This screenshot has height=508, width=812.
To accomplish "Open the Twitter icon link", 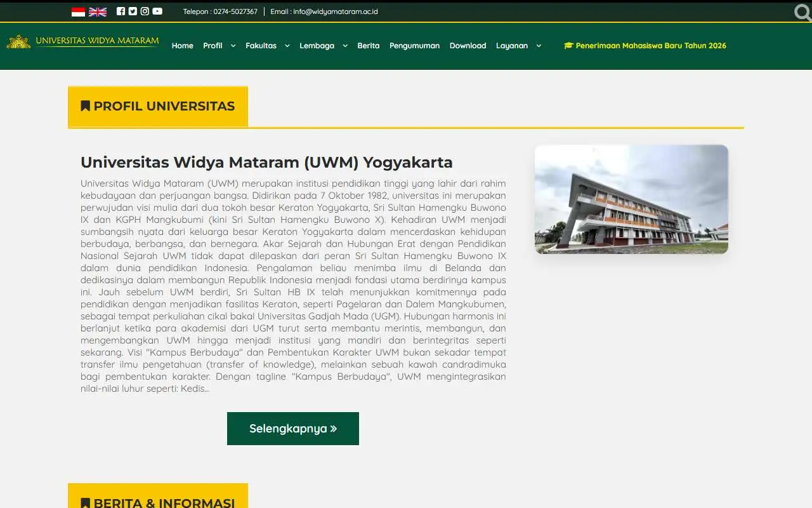I will [x=133, y=11].
